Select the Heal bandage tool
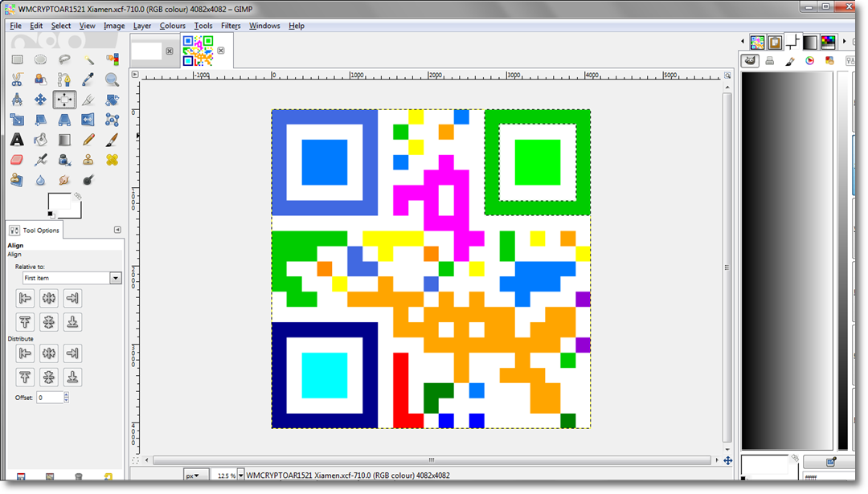Viewport: 868px width, 494px height. pyautogui.click(x=113, y=160)
